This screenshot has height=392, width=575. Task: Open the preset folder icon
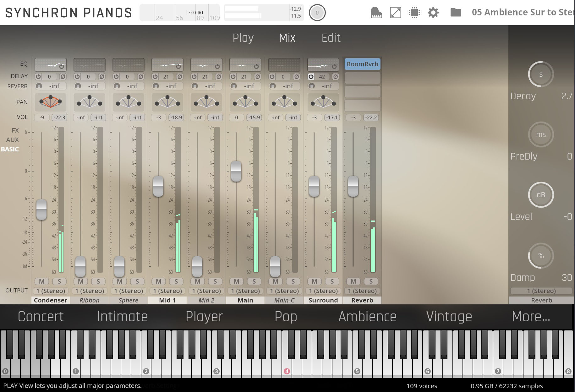pos(455,13)
